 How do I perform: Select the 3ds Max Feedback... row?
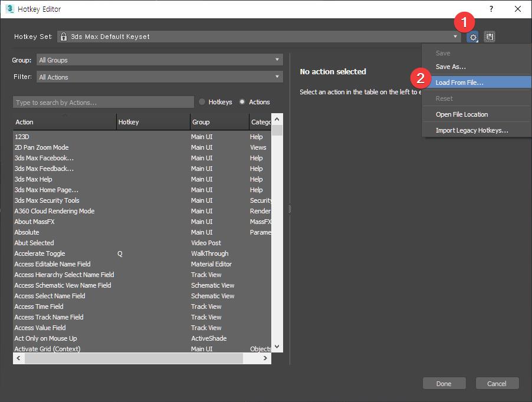coord(142,169)
